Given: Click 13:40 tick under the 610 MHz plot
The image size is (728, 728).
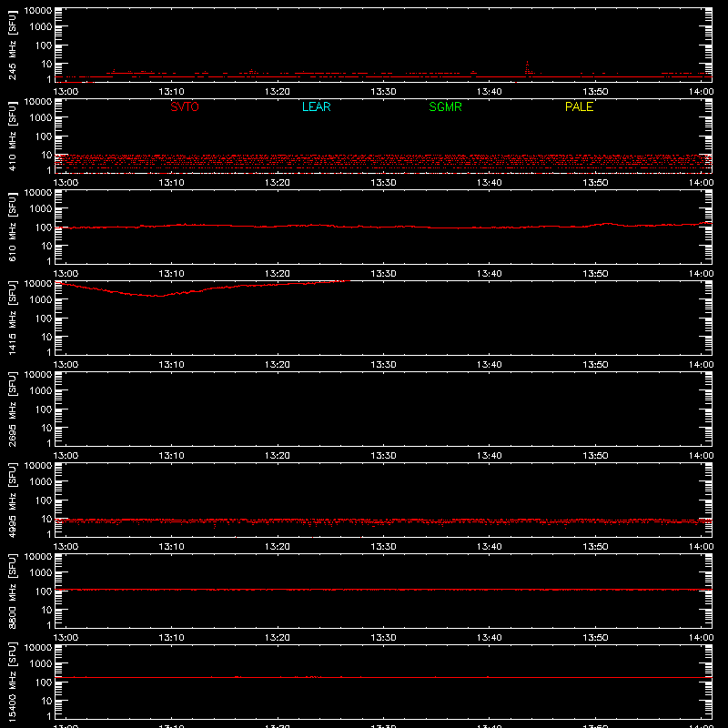Looking at the screenshot, I should [x=490, y=274].
